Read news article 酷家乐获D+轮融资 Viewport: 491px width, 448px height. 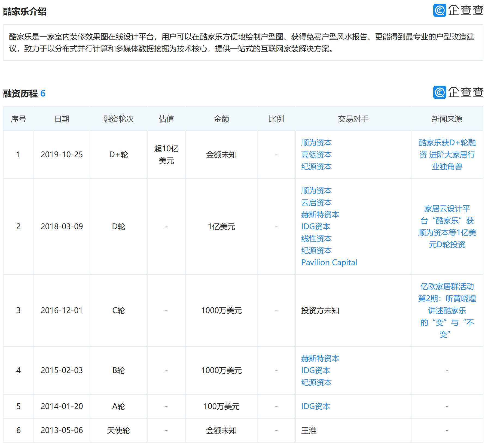click(x=447, y=155)
